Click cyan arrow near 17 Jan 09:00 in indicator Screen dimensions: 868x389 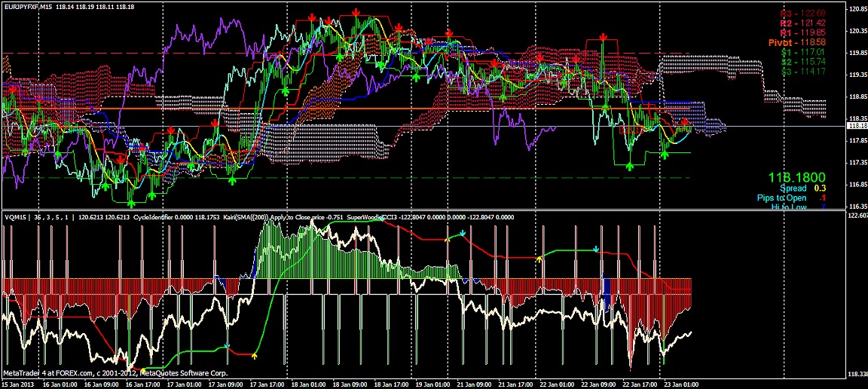[227, 347]
